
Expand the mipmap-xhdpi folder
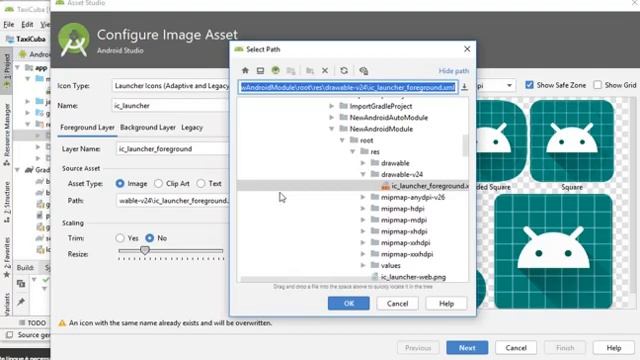(363, 231)
